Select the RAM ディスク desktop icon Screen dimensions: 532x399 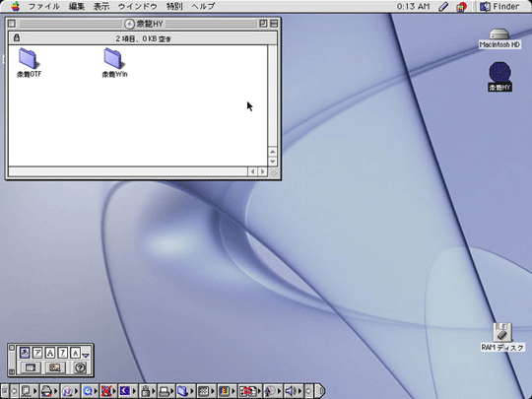tap(502, 337)
